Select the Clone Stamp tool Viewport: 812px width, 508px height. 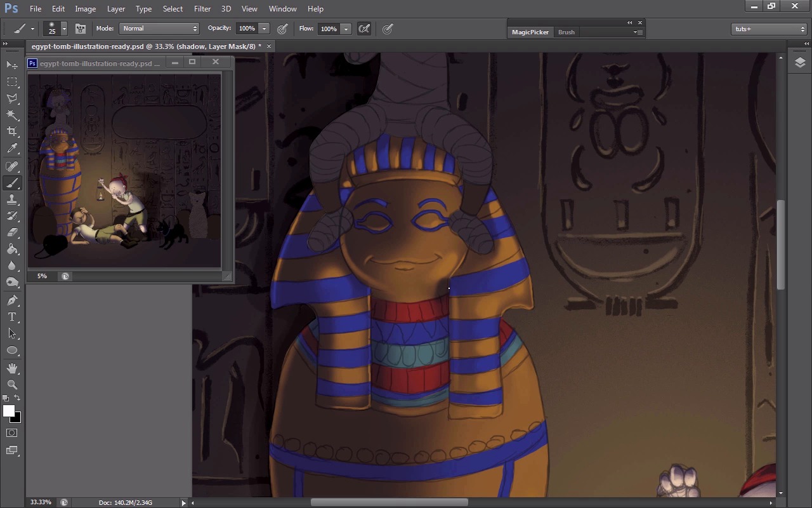coord(12,199)
